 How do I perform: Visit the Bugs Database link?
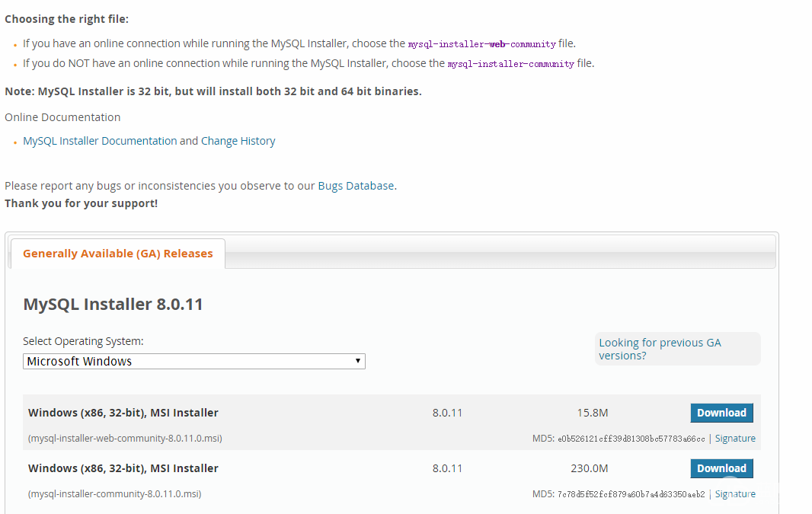[356, 186]
